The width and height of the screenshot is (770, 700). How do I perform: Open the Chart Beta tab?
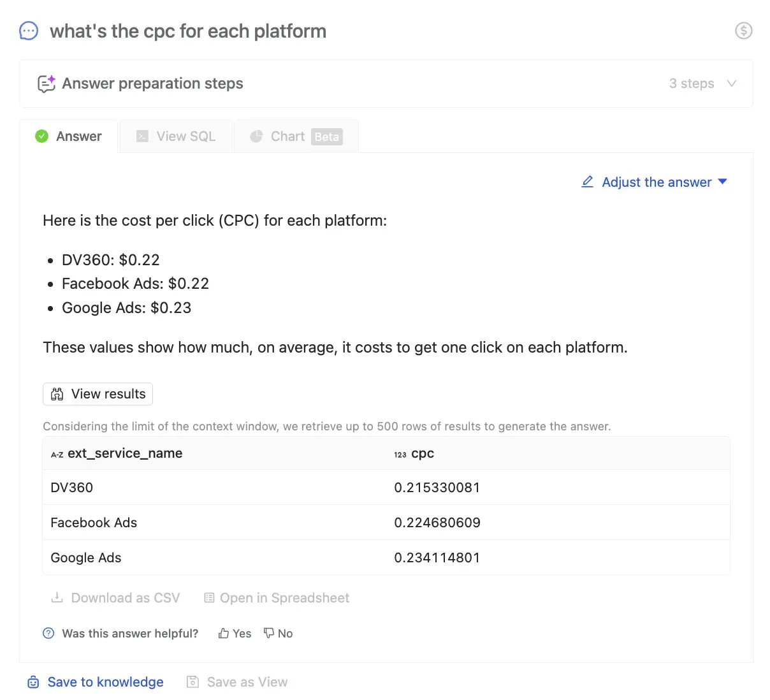click(296, 136)
